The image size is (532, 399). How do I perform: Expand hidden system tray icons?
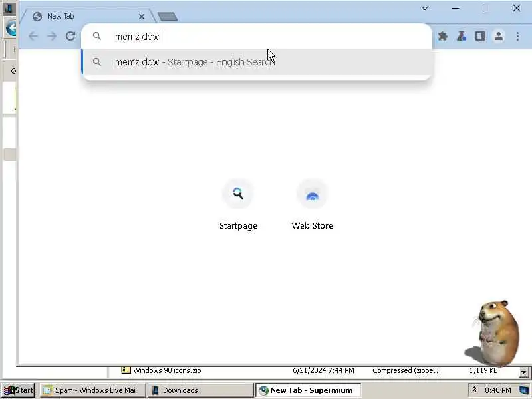(474, 390)
